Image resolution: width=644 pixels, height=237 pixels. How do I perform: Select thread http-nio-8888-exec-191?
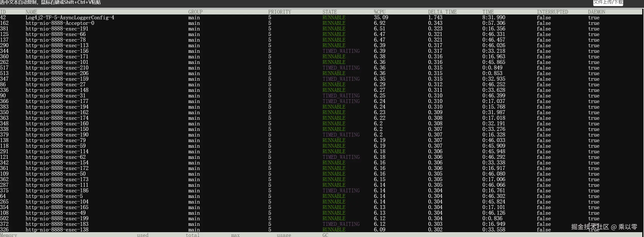tap(57, 29)
